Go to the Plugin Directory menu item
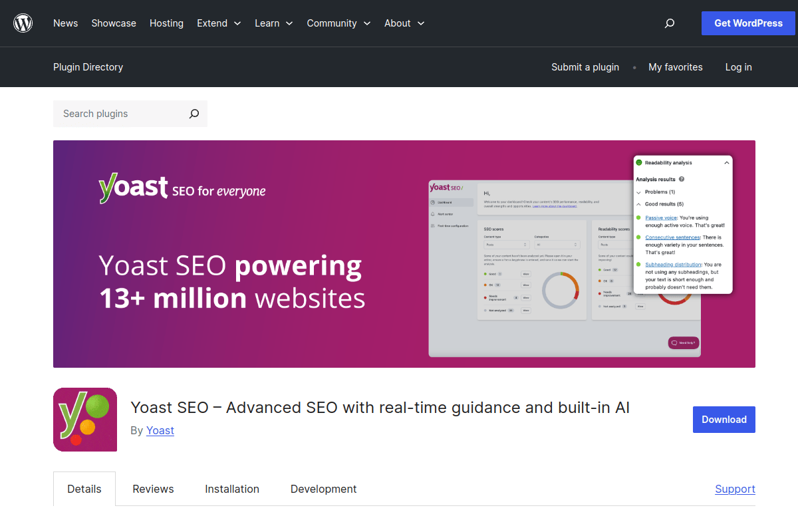The image size is (798, 532). pyautogui.click(x=88, y=67)
